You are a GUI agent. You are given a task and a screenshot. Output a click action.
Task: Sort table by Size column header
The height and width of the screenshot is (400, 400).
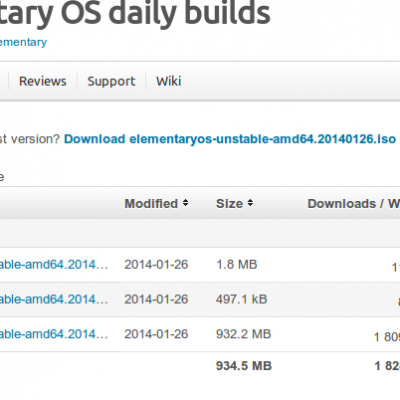(x=229, y=203)
